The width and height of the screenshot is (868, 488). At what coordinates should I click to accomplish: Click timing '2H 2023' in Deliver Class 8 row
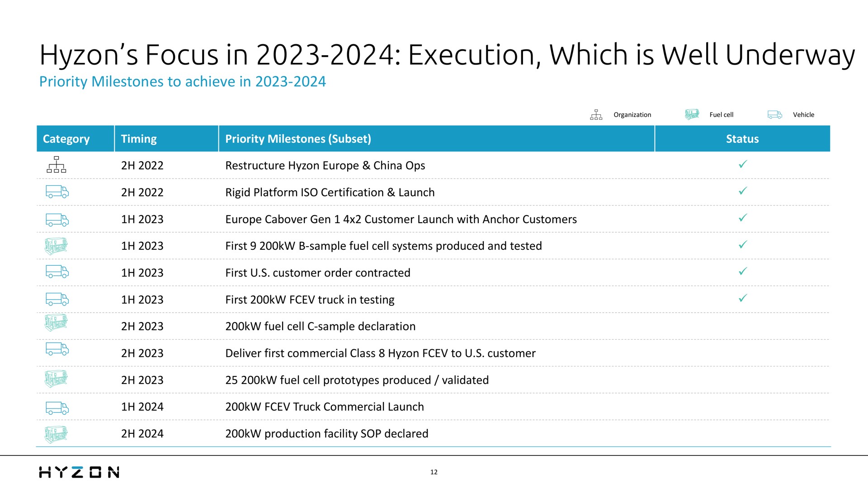click(142, 353)
